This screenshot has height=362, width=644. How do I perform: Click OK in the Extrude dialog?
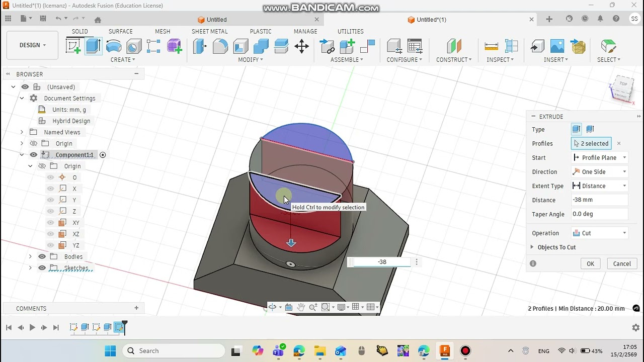[x=590, y=263]
